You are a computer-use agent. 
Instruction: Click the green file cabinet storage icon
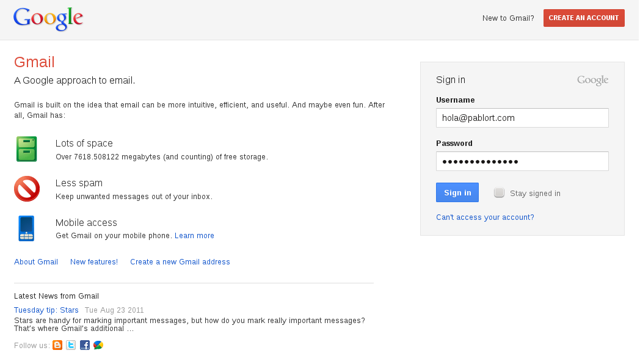click(x=27, y=149)
